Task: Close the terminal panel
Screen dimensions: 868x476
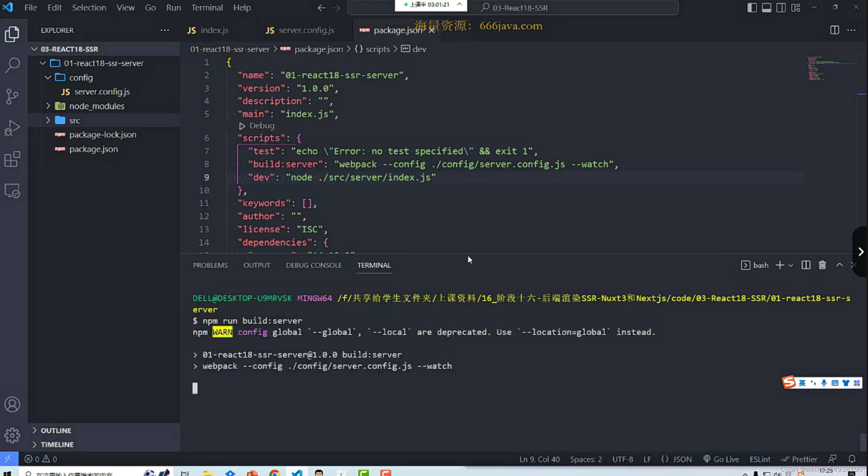Action: click(x=853, y=265)
